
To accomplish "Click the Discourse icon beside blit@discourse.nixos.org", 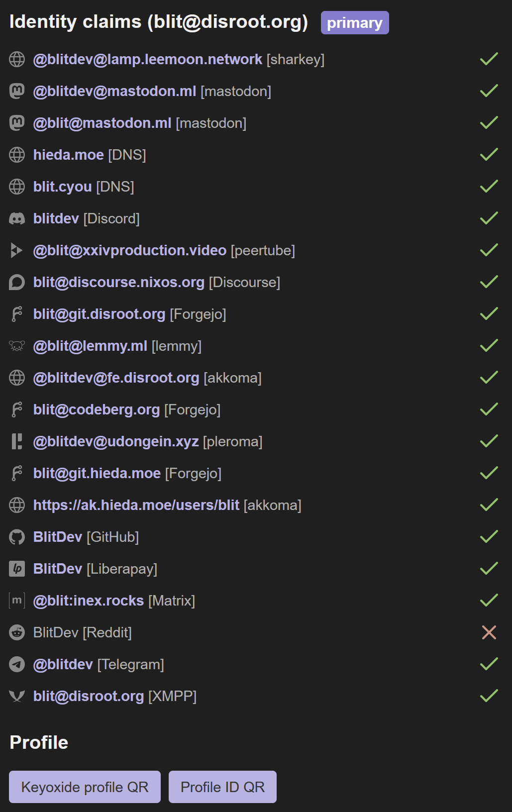I will click(x=17, y=282).
